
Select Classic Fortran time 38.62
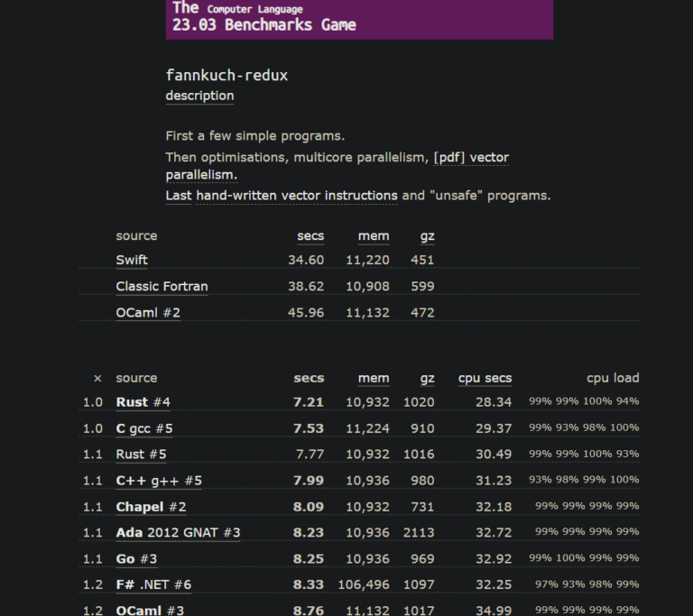(306, 286)
